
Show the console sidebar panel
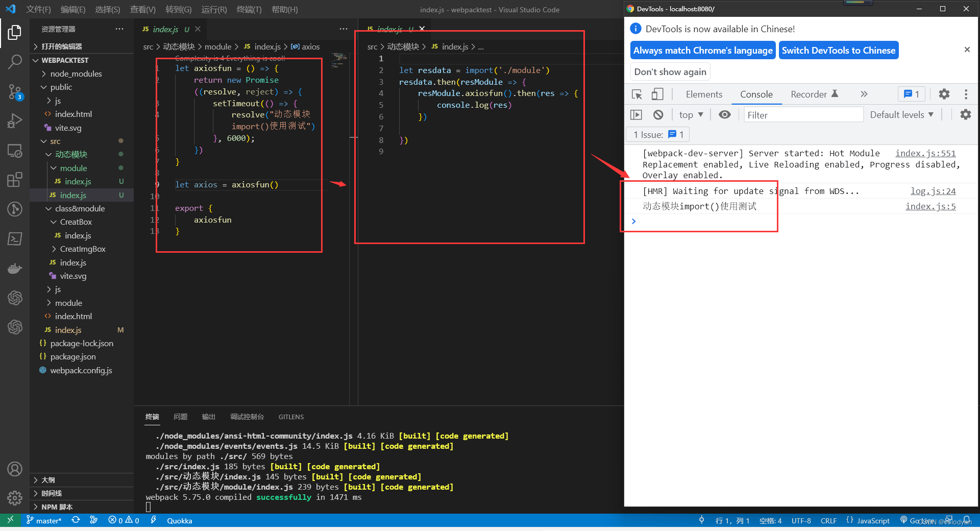click(x=636, y=115)
